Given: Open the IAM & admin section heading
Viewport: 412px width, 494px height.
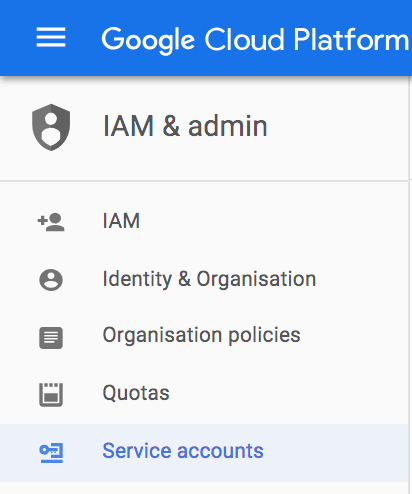Looking at the screenshot, I should point(185,126).
